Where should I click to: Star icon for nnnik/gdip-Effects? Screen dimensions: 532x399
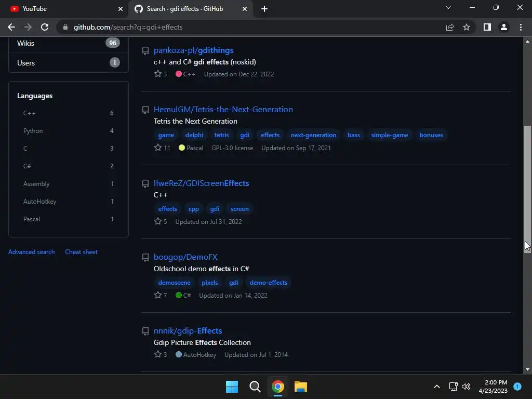coord(158,354)
